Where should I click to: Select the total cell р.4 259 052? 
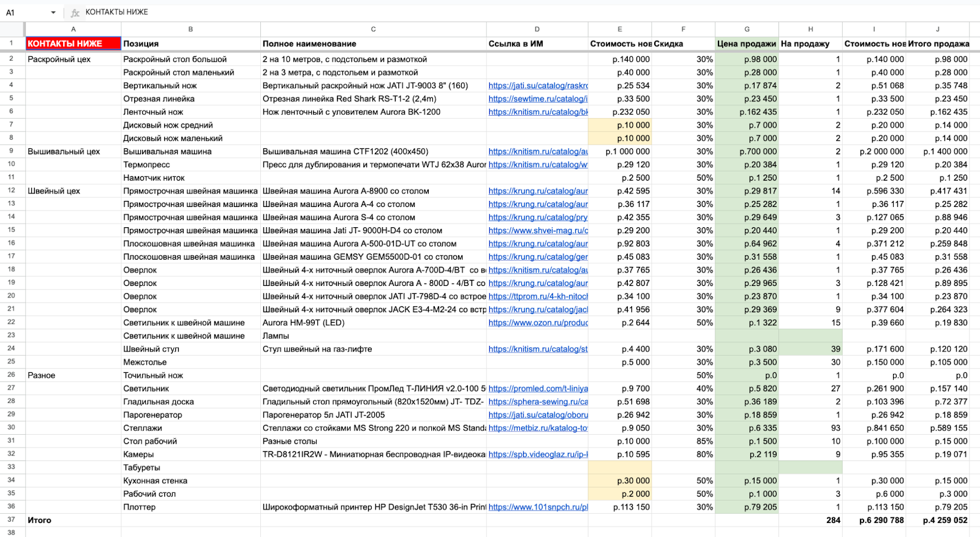tap(938, 520)
